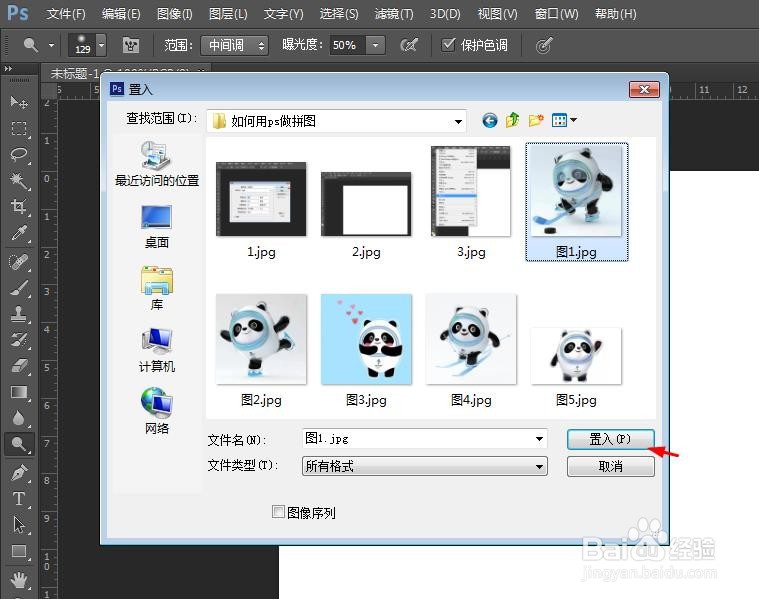Image resolution: width=759 pixels, height=599 pixels.
Task: Click the 曝光度 value field
Action: click(348, 46)
